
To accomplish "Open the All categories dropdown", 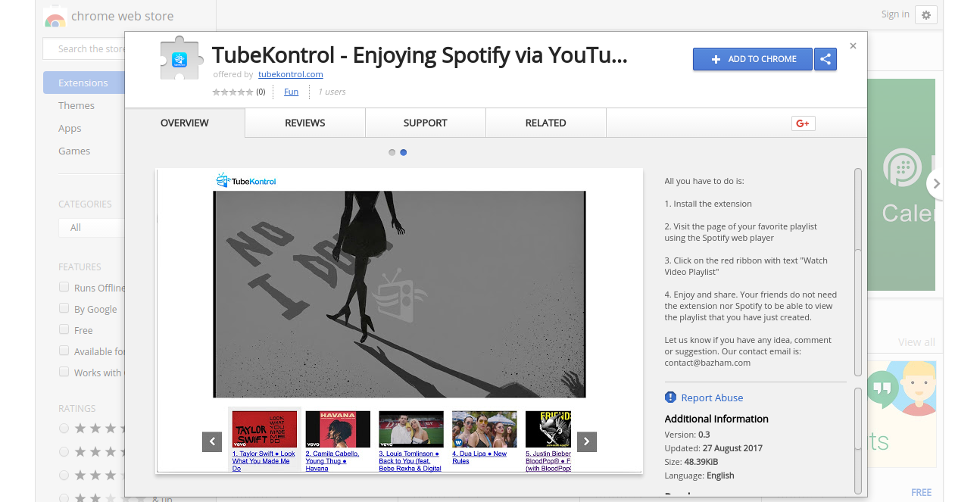I will [x=91, y=227].
